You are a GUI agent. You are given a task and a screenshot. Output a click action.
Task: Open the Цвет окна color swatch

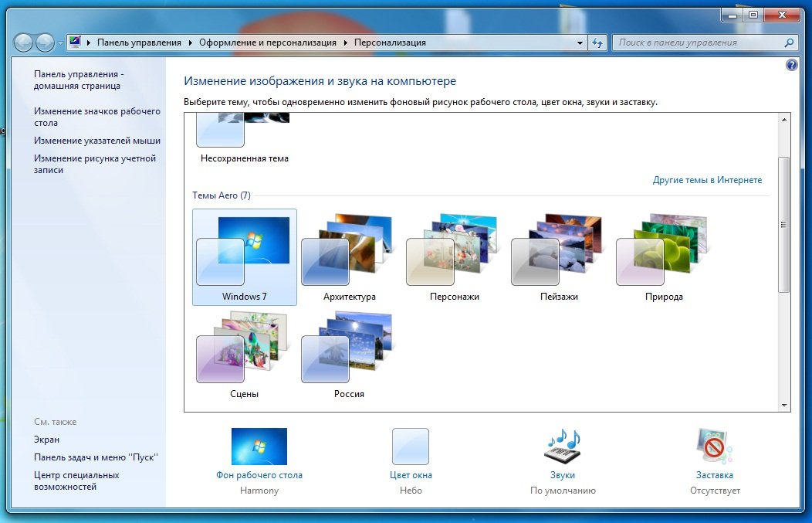point(411,447)
